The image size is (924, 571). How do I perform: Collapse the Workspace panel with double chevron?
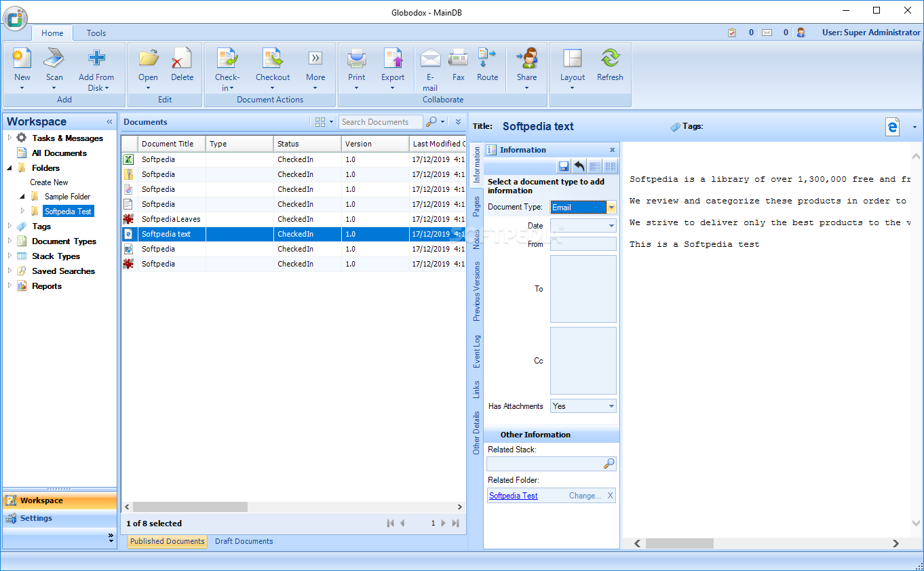tap(109, 122)
